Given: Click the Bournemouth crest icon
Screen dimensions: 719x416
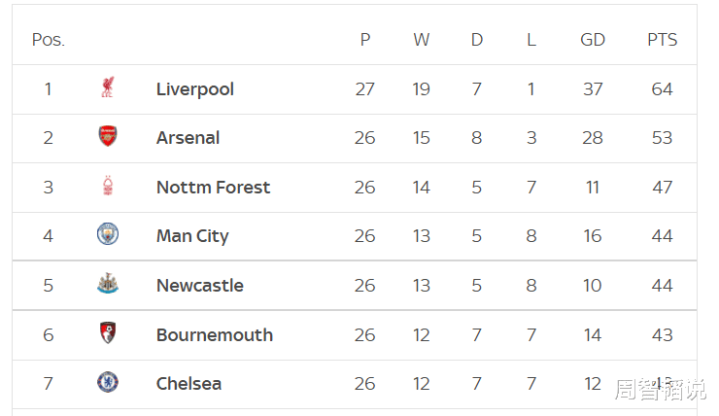Looking at the screenshot, I should [x=107, y=334].
